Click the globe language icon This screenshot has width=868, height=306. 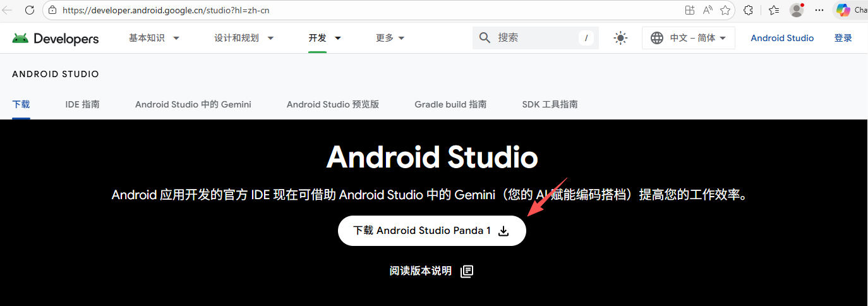(x=657, y=38)
